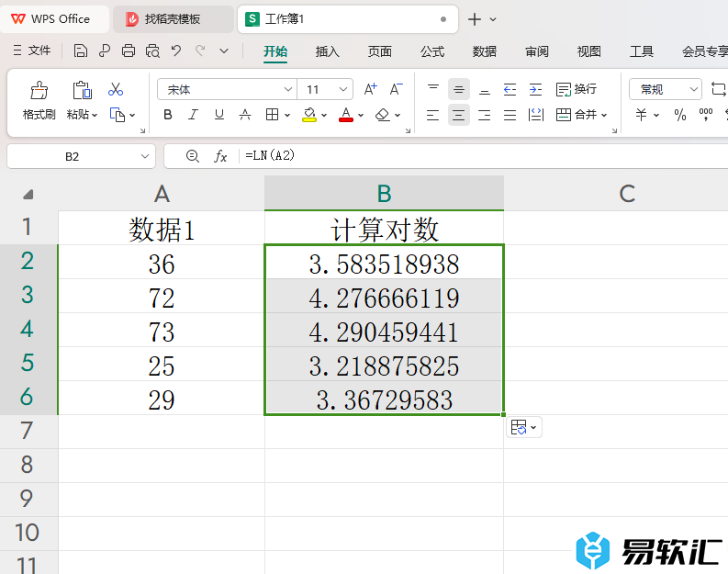Click the currency ¥ format button

click(x=641, y=115)
